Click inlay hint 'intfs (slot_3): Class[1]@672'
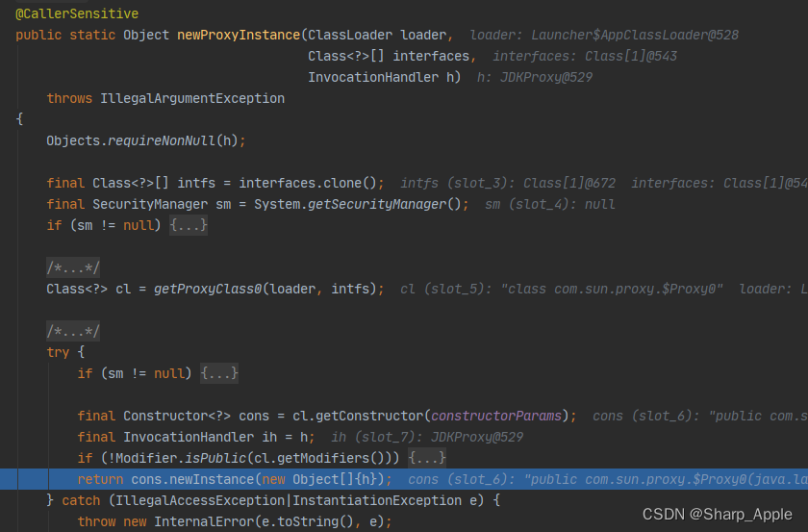The image size is (808, 532). pos(508,183)
